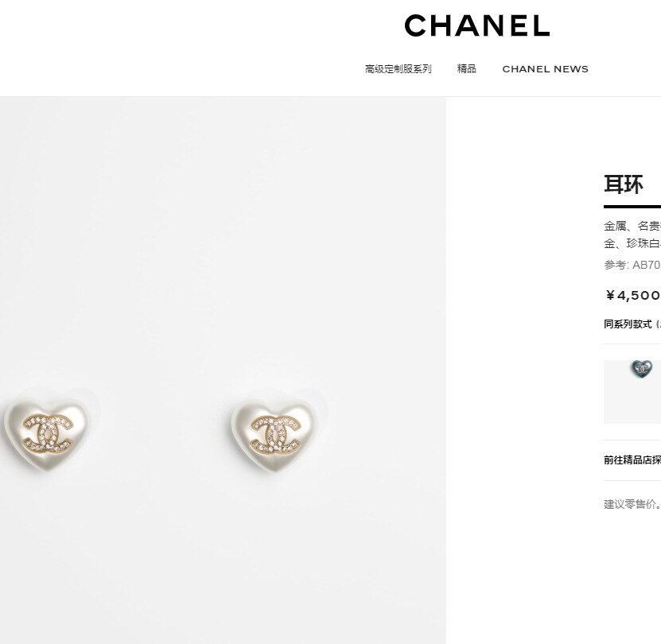The width and height of the screenshot is (661, 644).
Task: Open the 前往精品店探 store link
Action: 632,460
